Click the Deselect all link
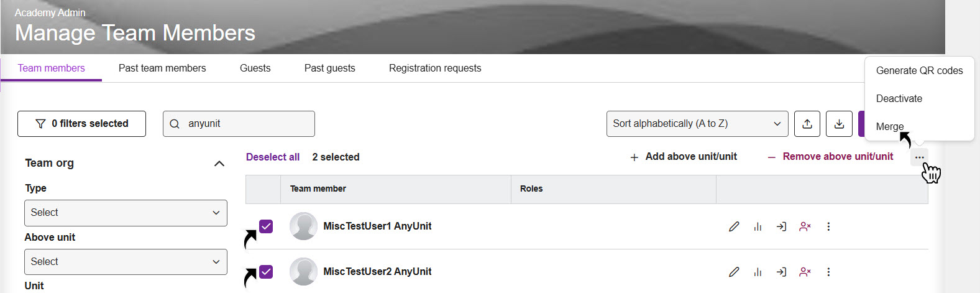 (273, 157)
